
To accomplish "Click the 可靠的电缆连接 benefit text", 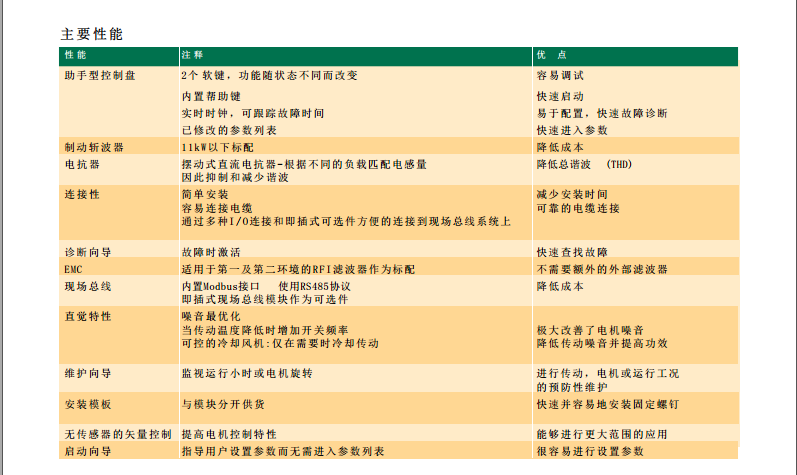I will 578,208.
